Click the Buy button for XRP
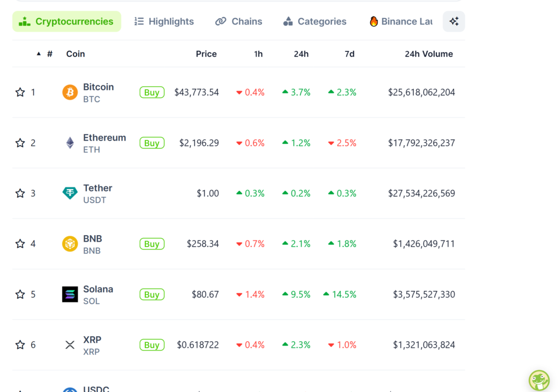 [x=151, y=344]
